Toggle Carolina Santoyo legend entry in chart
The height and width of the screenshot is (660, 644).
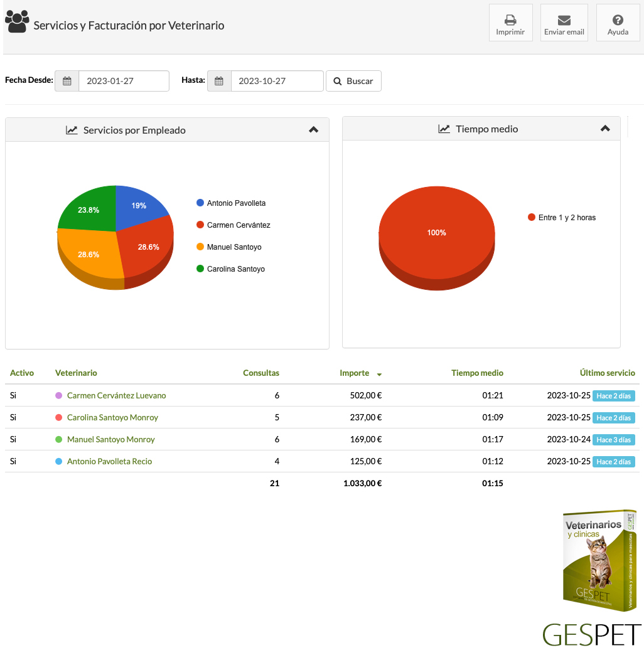pyautogui.click(x=235, y=269)
